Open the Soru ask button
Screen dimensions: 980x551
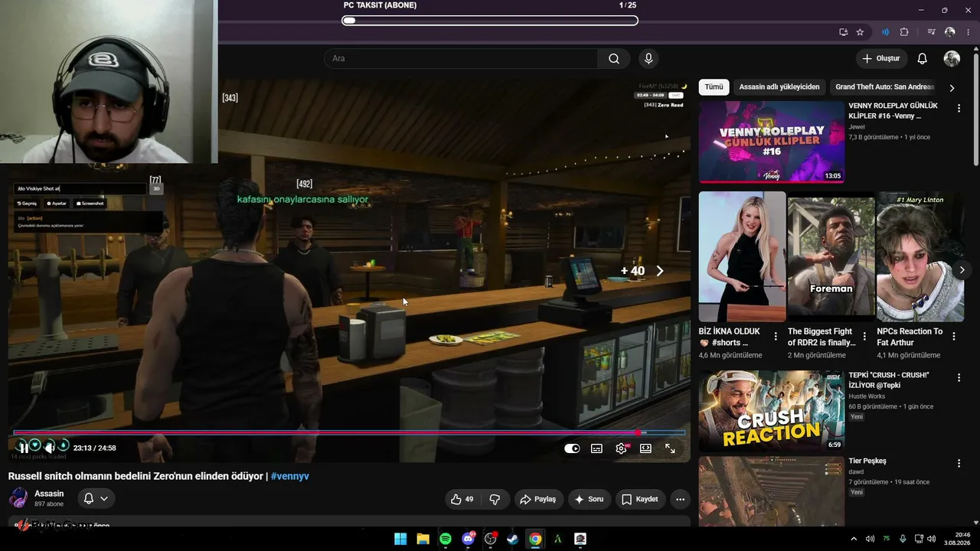[589, 499]
